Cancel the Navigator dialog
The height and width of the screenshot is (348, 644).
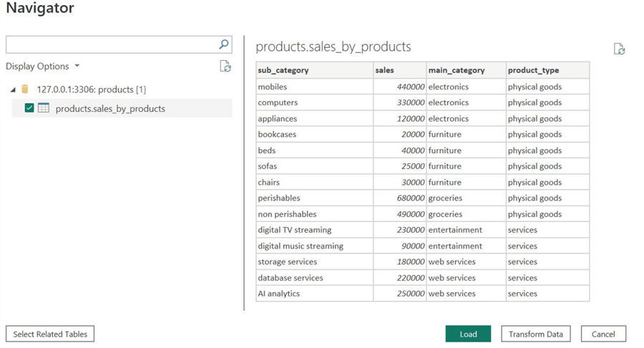(x=603, y=334)
